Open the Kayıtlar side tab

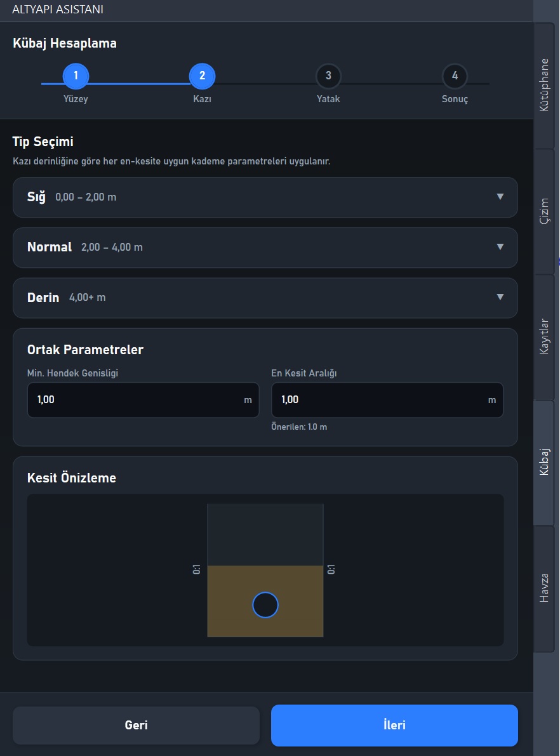pyautogui.click(x=544, y=337)
